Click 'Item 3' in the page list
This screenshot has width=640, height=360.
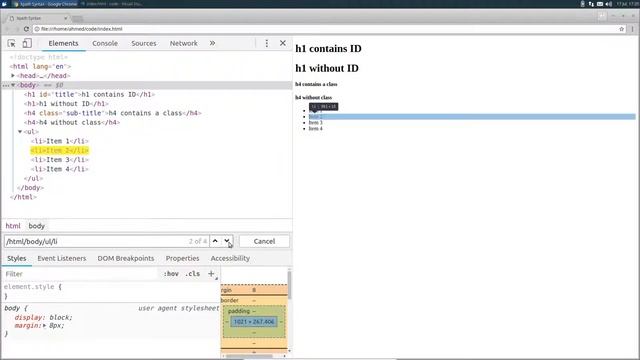[x=316, y=122]
